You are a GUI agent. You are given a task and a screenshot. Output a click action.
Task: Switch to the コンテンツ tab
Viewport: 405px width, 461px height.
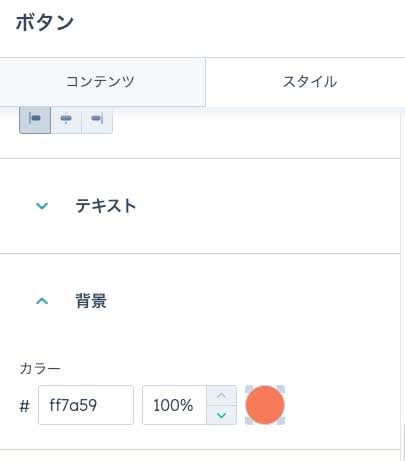click(x=100, y=82)
